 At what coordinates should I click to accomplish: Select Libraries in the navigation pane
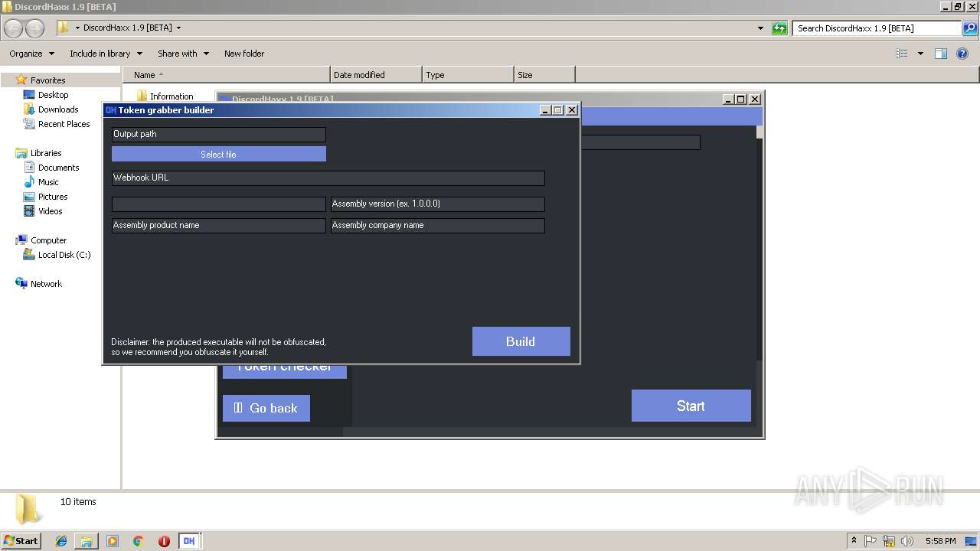coord(46,153)
